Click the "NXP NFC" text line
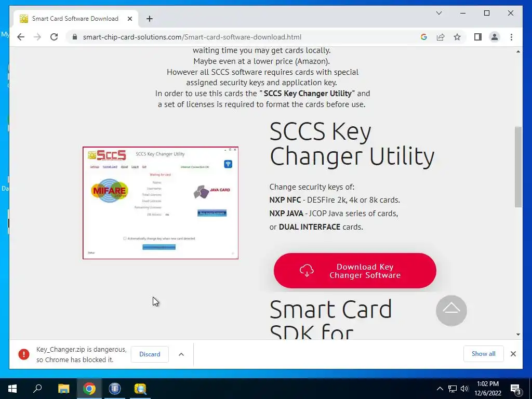The width and height of the screenshot is (532, 399). coord(335,200)
